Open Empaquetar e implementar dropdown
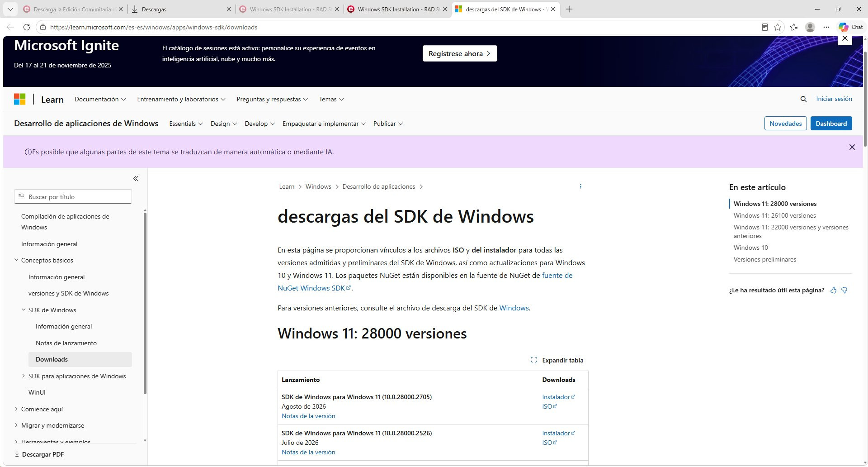 click(x=324, y=124)
